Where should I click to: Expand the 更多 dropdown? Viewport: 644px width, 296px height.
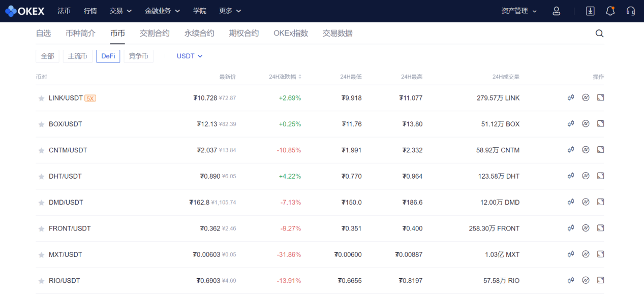pos(230,11)
